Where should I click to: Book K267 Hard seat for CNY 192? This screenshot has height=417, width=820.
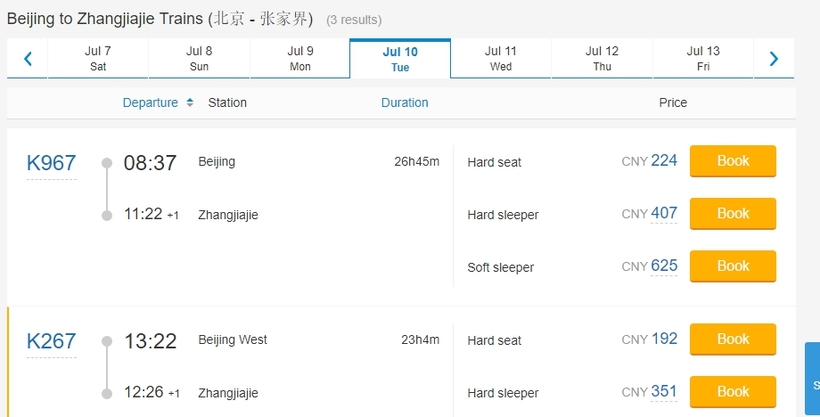[x=733, y=339]
